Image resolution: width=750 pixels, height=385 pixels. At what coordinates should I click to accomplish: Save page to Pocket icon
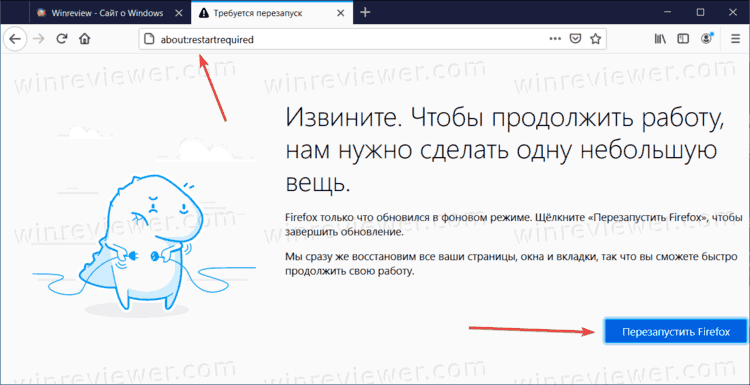[x=576, y=39]
